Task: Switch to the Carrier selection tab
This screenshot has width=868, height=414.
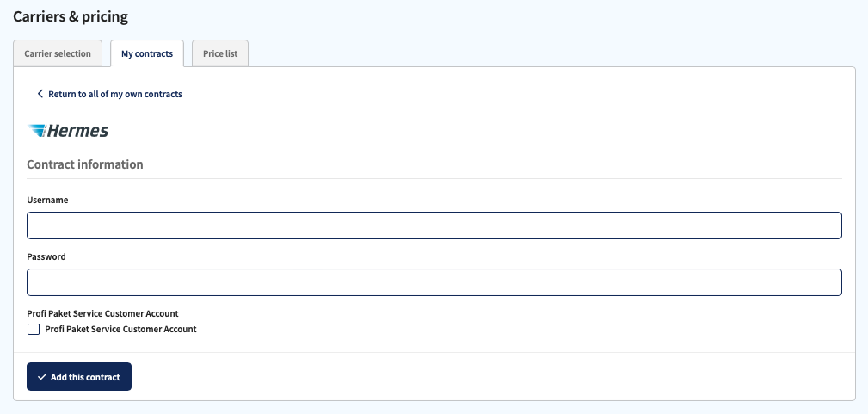Action: 58,53
